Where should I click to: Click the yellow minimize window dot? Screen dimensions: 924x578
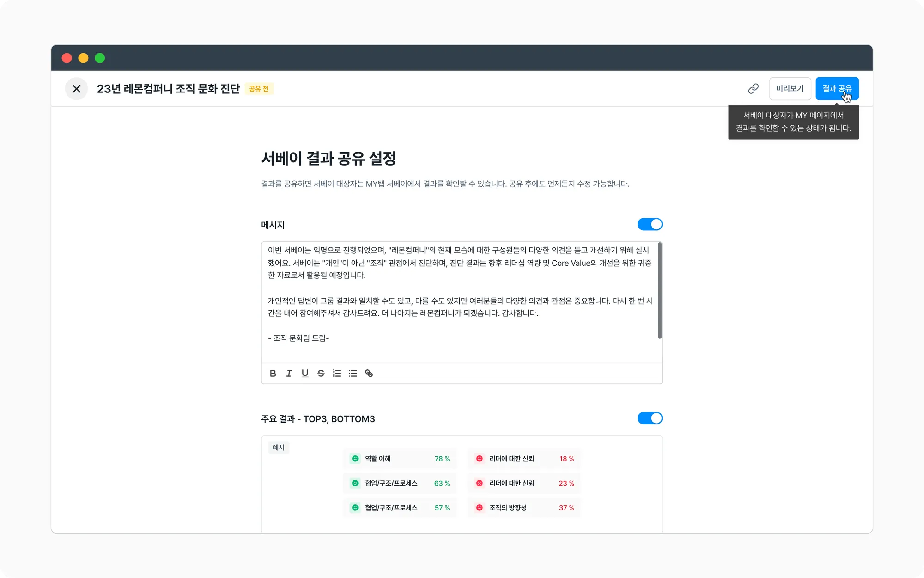coord(83,58)
